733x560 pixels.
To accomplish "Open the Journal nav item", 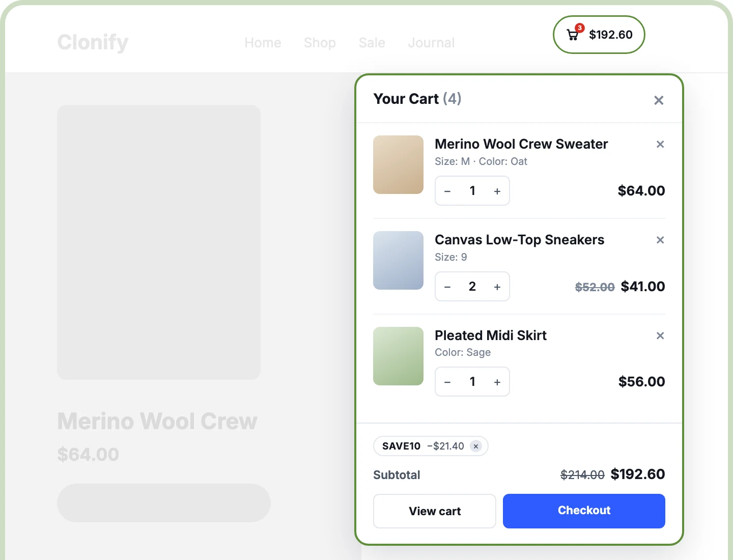I will coord(431,43).
